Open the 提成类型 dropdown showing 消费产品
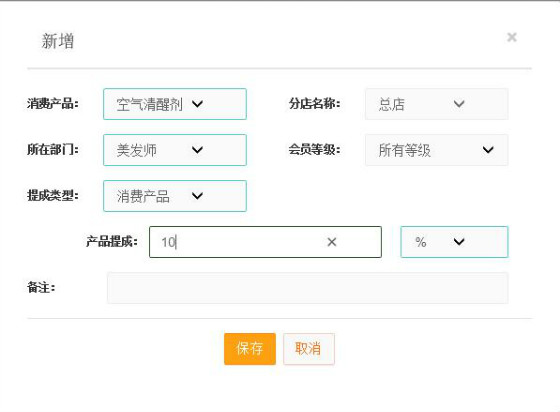This screenshot has width=560, height=412. (175, 196)
